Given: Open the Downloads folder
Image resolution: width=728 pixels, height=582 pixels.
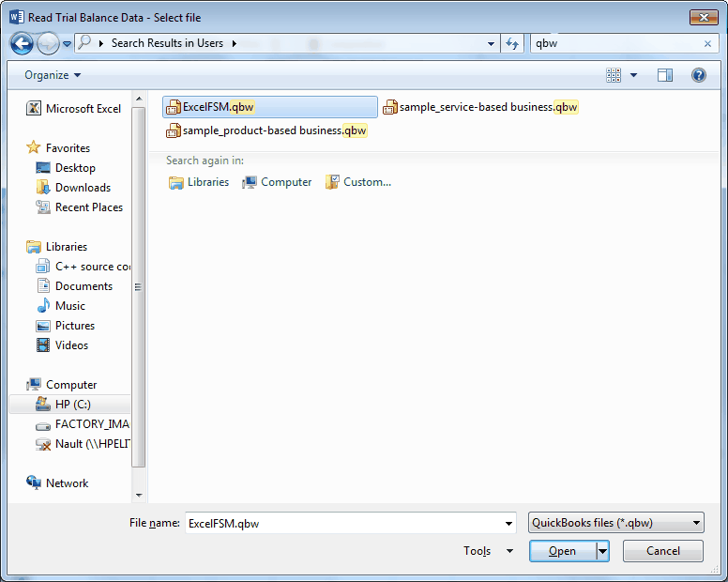Looking at the screenshot, I should point(73,188).
